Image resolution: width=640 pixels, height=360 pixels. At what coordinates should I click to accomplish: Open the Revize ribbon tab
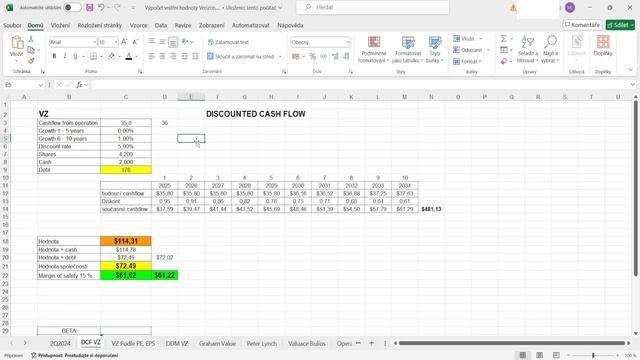click(183, 25)
